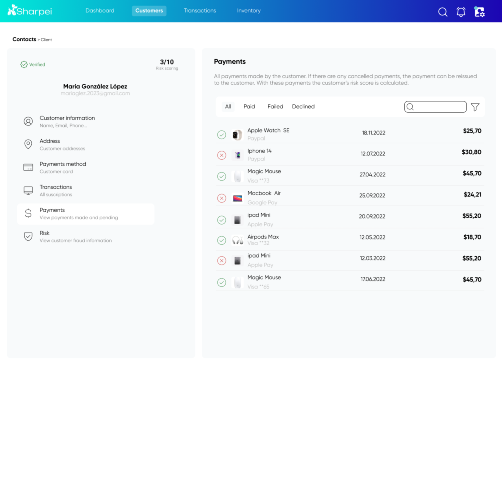Viewport: 502px width, 500px height.
Task: Click the green Verified check icon
Action: click(x=24, y=64)
